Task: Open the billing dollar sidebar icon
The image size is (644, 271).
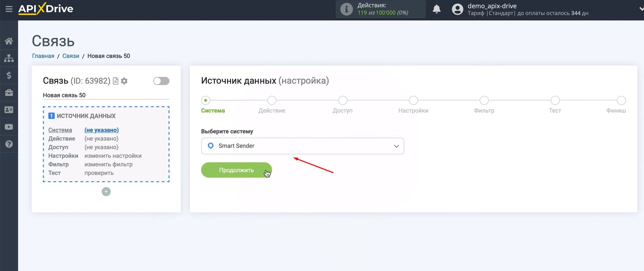Action: click(9, 75)
